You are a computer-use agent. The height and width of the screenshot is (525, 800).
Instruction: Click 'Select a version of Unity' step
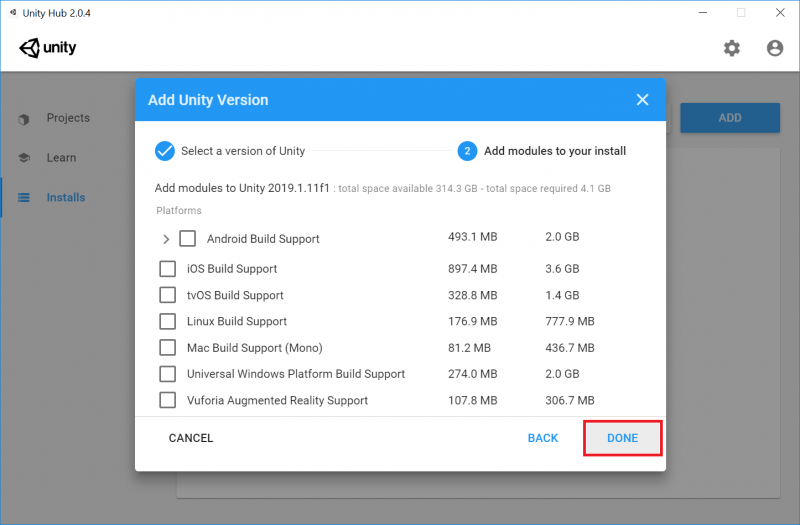click(243, 151)
